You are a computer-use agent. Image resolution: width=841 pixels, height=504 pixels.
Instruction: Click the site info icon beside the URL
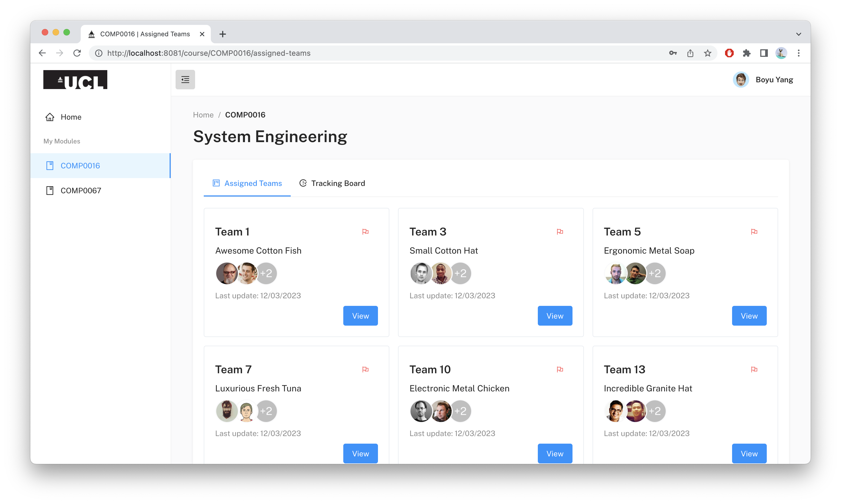[x=99, y=53]
